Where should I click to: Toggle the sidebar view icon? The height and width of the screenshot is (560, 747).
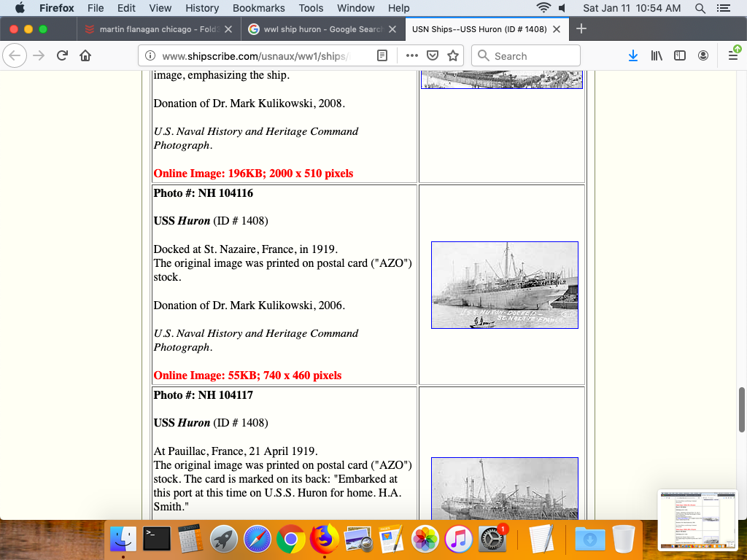(x=680, y=56)
